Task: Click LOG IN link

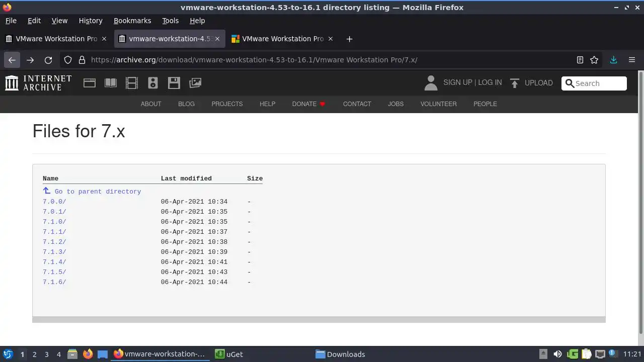Action: point(490,82)
